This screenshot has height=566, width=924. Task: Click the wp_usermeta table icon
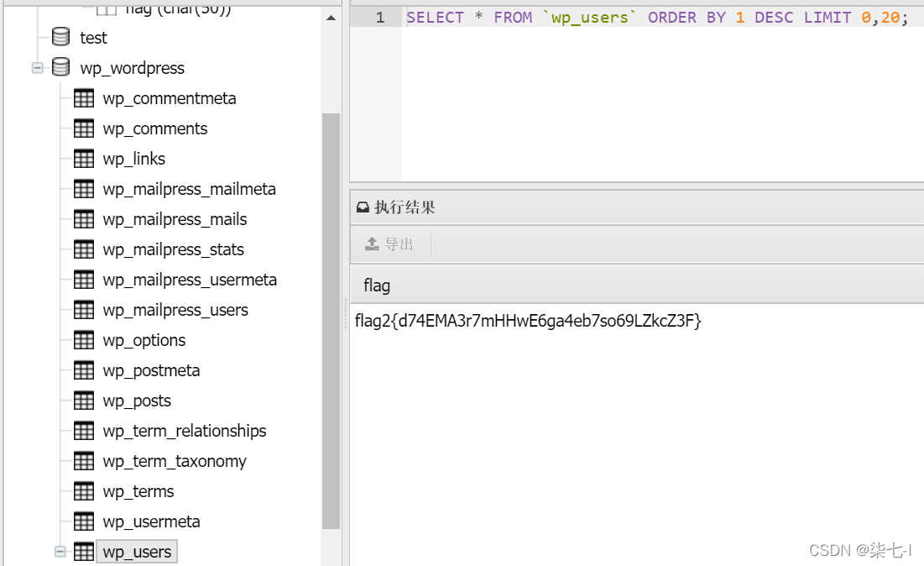(x=84, y=521)
